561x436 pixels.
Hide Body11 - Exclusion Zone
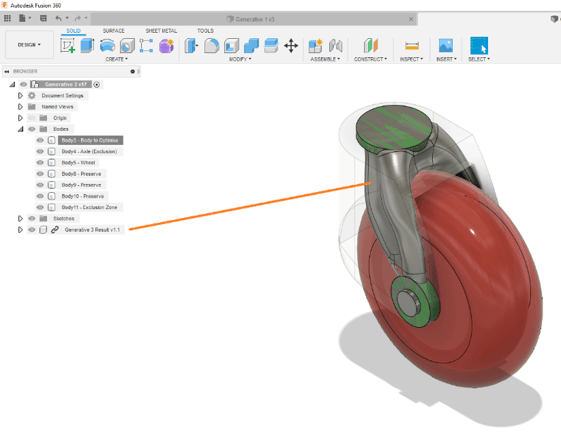tap(40, 207)
